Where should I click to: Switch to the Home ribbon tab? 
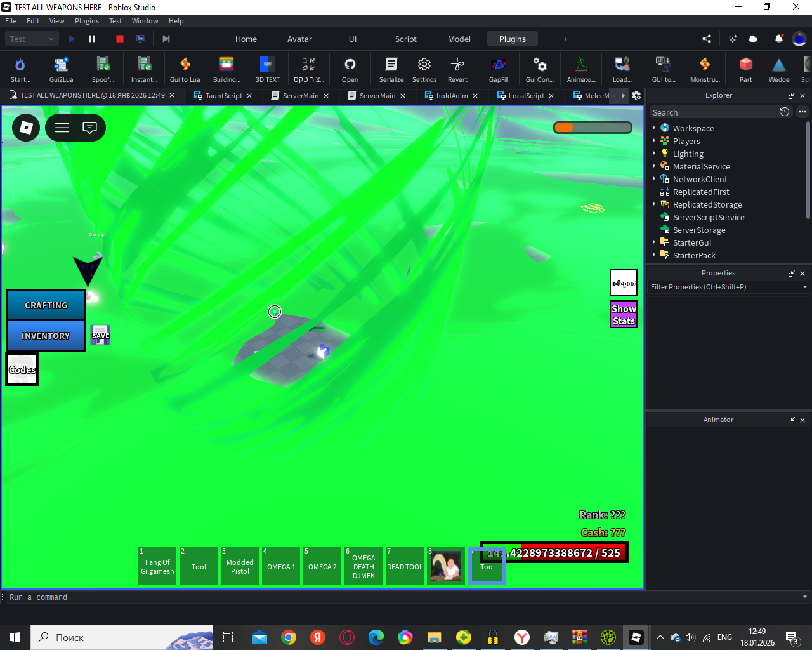tap(246, 39)
